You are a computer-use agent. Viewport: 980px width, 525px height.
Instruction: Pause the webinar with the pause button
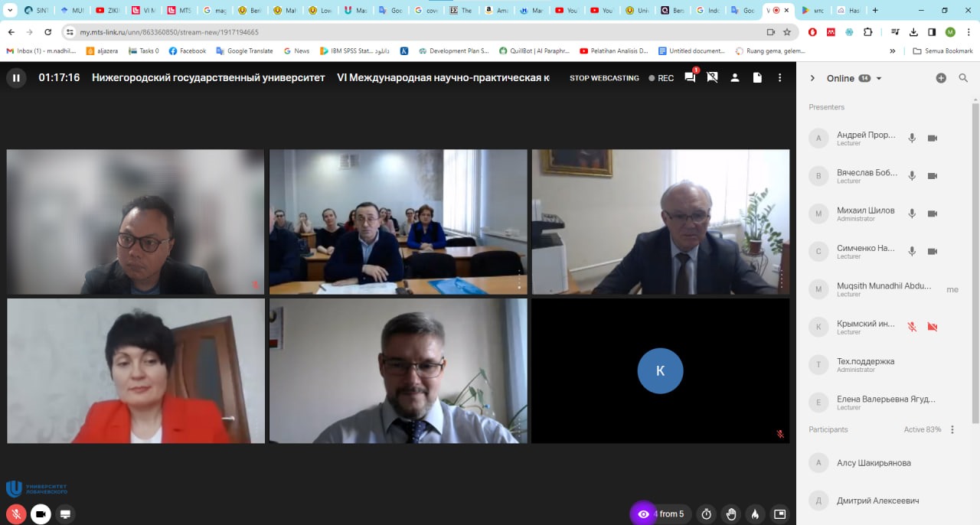point(16,78)
